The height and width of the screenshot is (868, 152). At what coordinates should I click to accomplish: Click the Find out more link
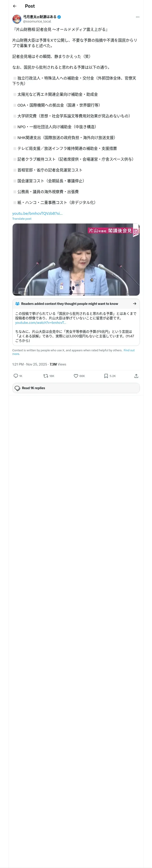[129, 350]
